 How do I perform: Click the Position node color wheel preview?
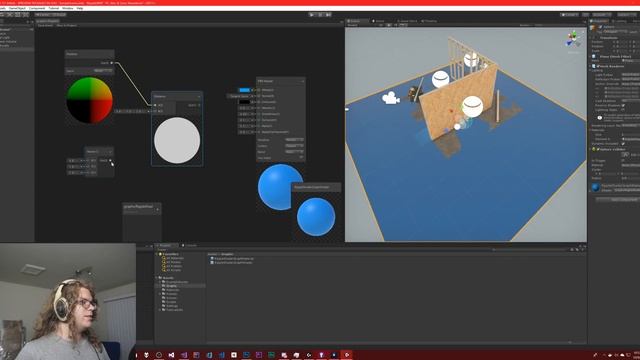click(89, 100)
